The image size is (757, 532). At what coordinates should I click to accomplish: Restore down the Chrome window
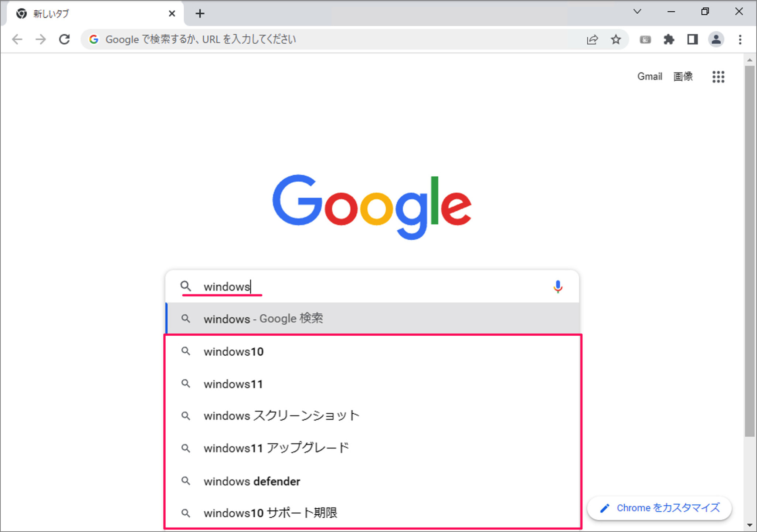tap(705, 11)
